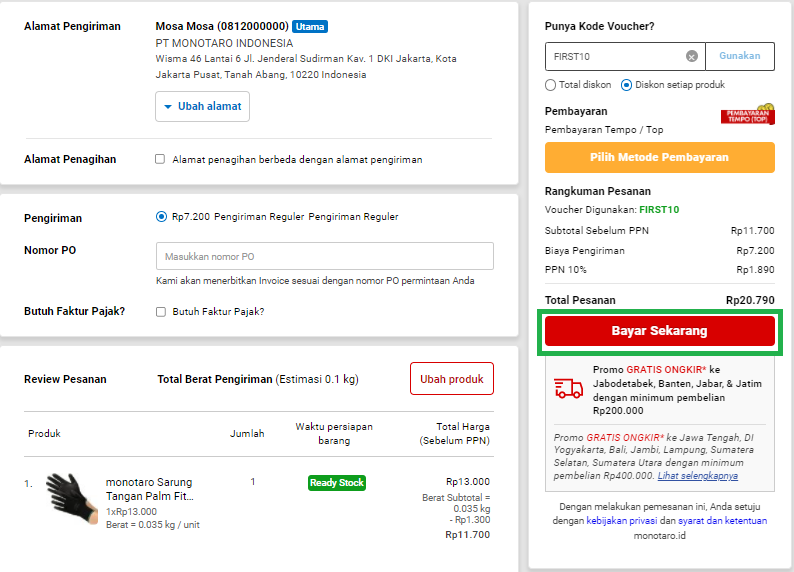The width and height of the screenshot is (794, 572).
Task: Click the PPN 10% value Rp1.890
Action: point(755,270)
